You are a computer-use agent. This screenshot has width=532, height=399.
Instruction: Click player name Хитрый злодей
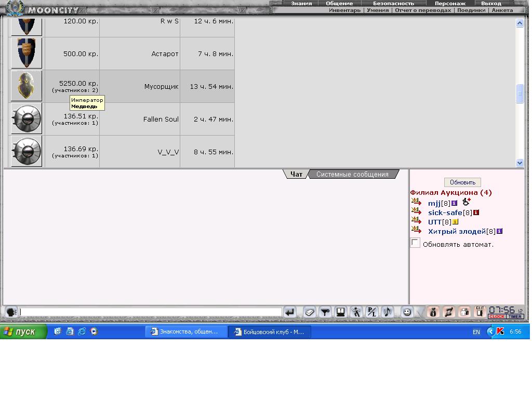coord(457,231)
